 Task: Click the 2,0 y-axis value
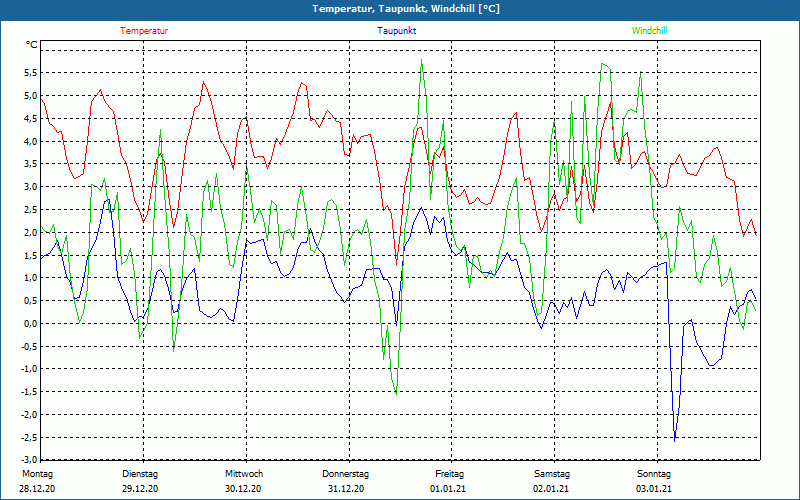click(30, 232)
